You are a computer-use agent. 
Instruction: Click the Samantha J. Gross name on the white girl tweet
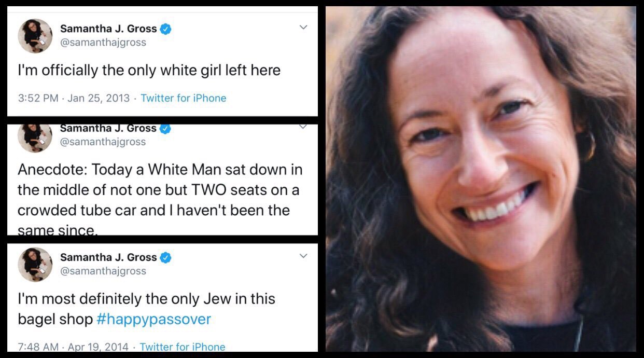pyautogui.click(x=108, y=29)
